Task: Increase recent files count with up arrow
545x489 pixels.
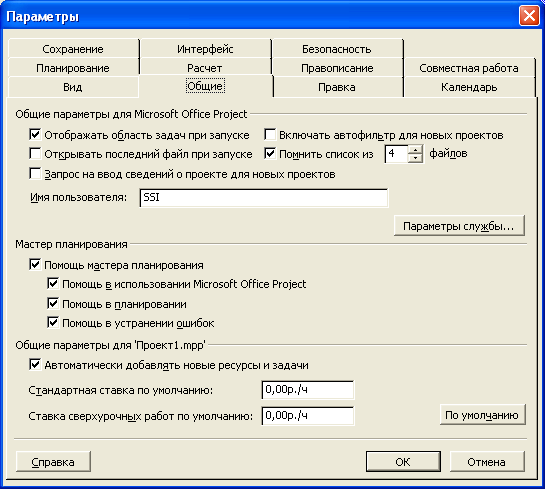Action: click(415, 150)
